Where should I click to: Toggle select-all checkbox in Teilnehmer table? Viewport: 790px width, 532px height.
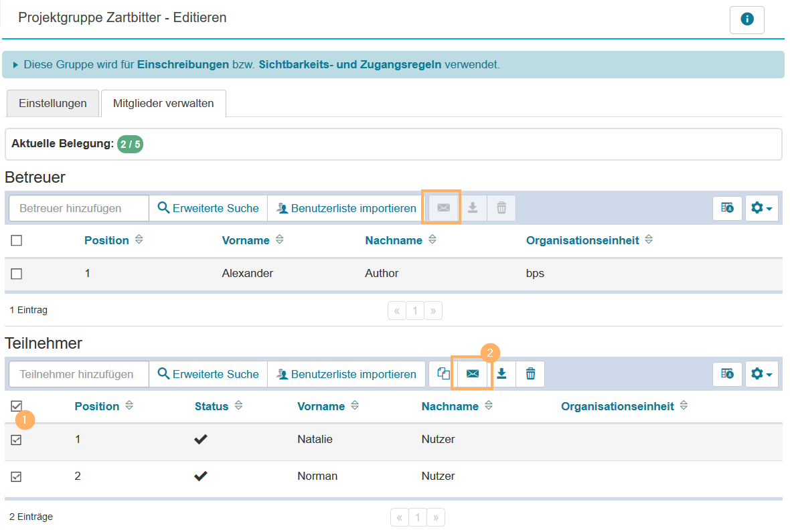click(17, 406)
